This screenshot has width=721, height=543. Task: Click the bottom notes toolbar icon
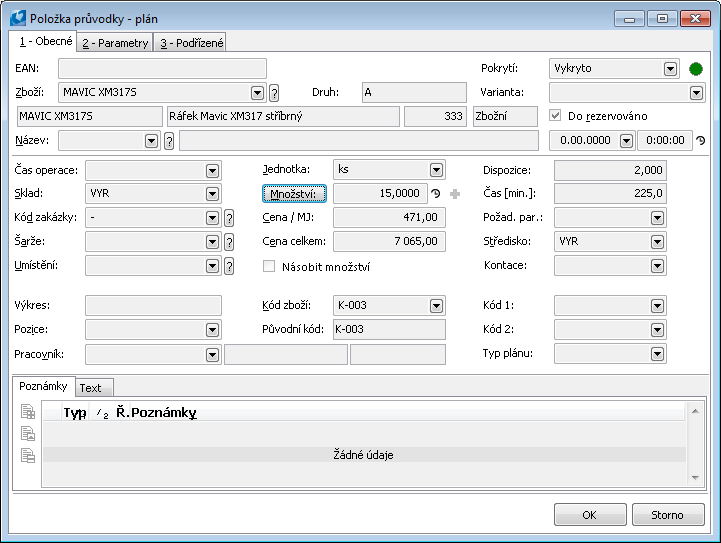pos(28,455)
